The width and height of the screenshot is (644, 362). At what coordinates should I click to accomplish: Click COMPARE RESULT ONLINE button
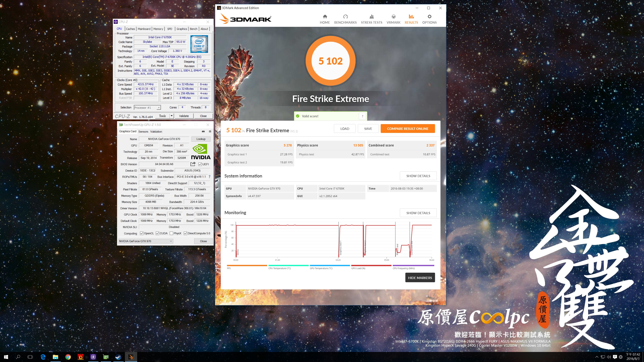pos(408,129)
